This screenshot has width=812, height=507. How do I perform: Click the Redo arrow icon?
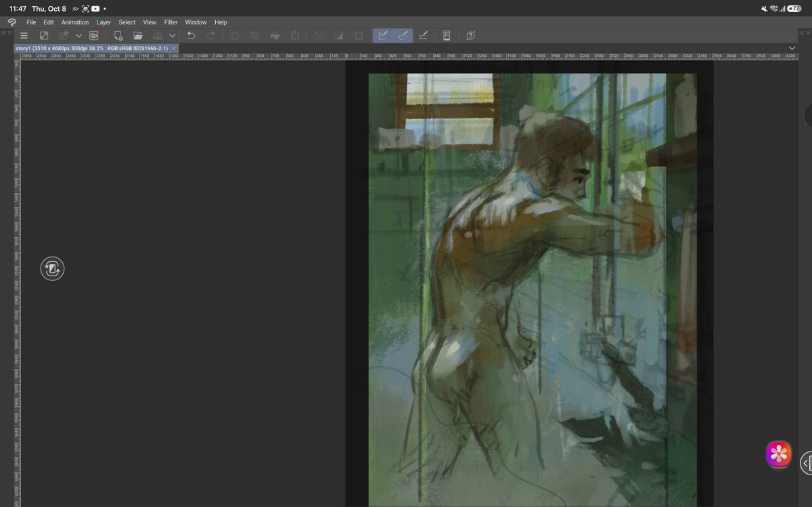point(211,35)
